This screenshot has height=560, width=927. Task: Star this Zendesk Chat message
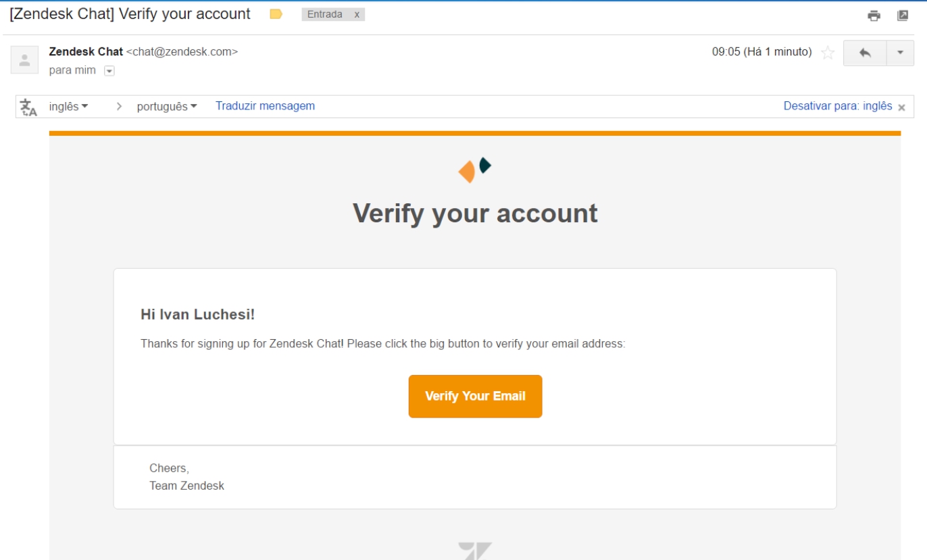827,53
